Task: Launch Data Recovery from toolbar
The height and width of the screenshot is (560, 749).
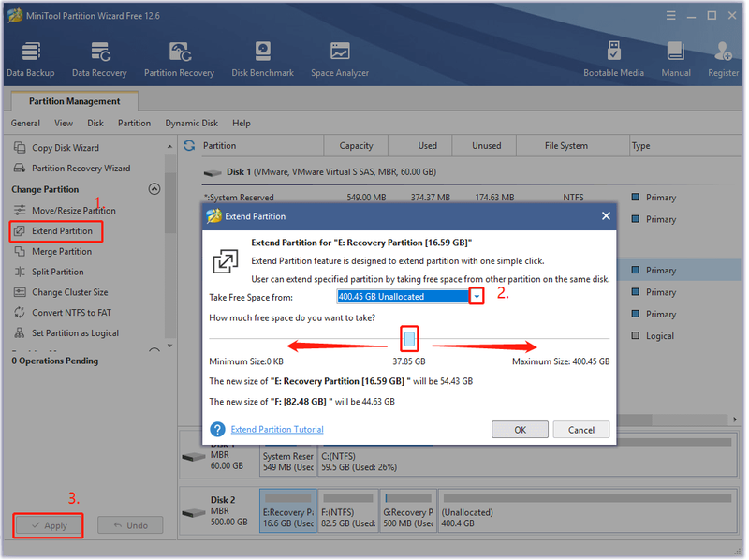Action: coord(99,59)
